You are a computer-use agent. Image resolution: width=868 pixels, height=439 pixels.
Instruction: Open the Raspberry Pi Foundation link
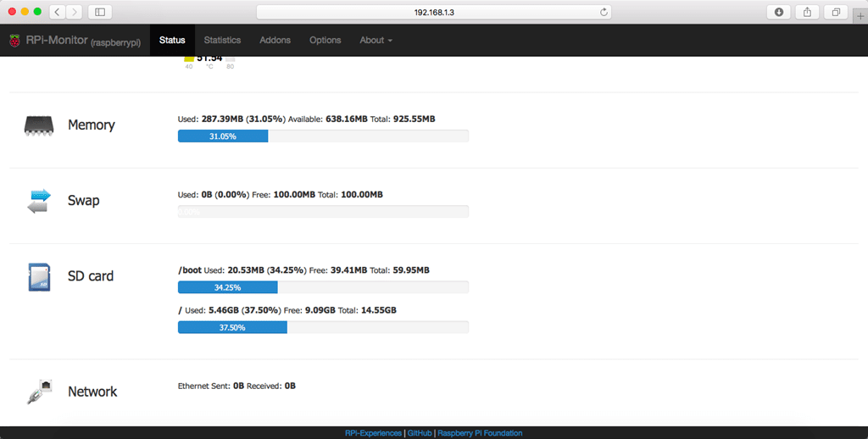click(x=480, y=433)
